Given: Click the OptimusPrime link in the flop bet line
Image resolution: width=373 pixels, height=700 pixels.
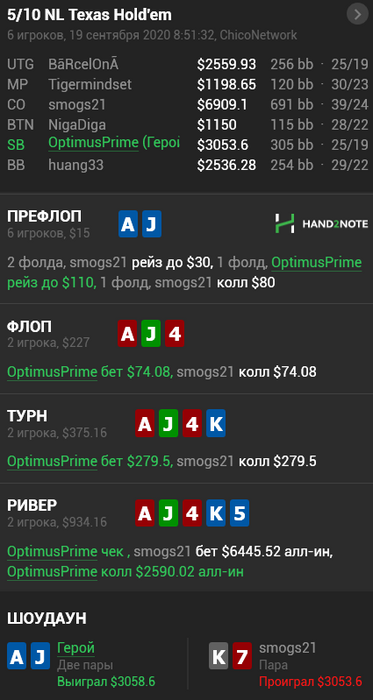Looking at the screenshot, I should pyautogui.click(x=52, y=372).
